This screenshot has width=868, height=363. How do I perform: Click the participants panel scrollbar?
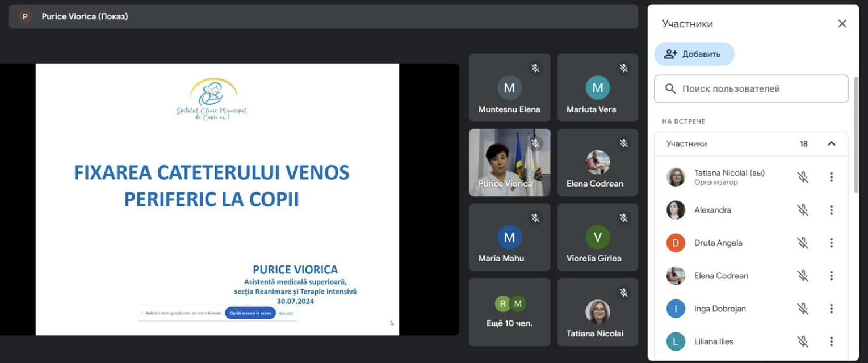(856, 136)
